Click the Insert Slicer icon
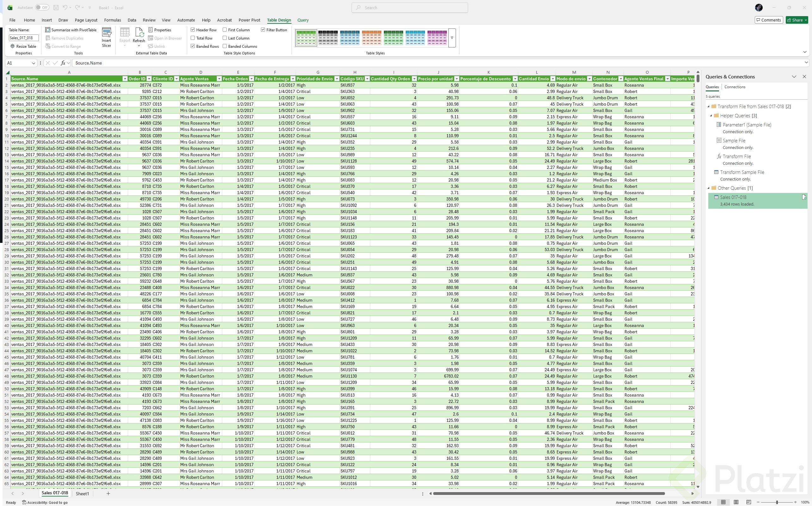The width and height of the screenshot is (812, 506). click(x=106, y=34)
